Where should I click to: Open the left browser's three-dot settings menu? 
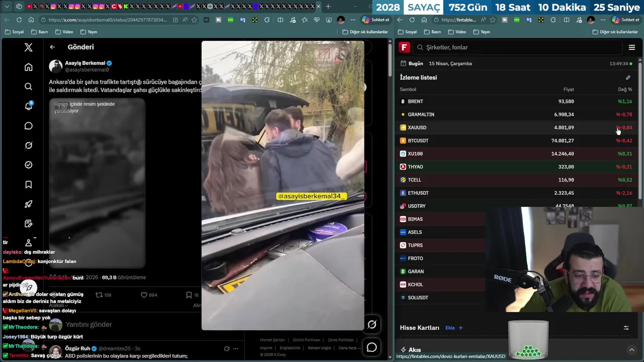tap(353, 20)
